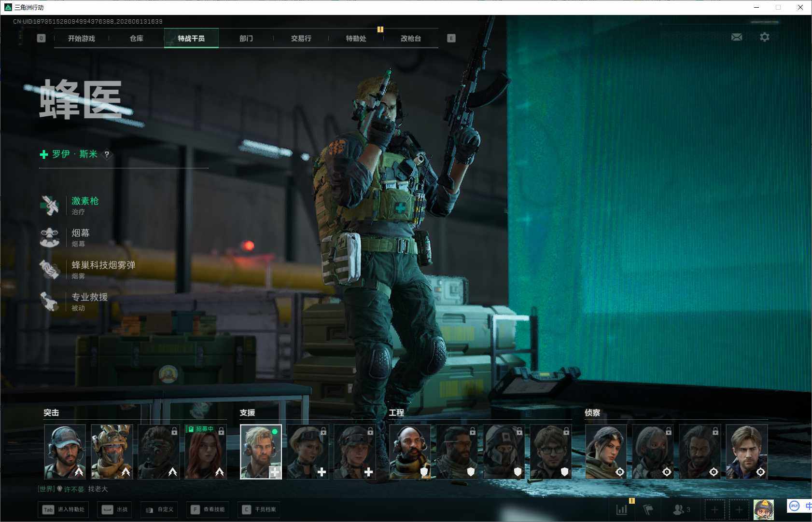This screenshot has height=522, width=812.
Task: Click the 自定义 button
Action: (x=159, y=509)
